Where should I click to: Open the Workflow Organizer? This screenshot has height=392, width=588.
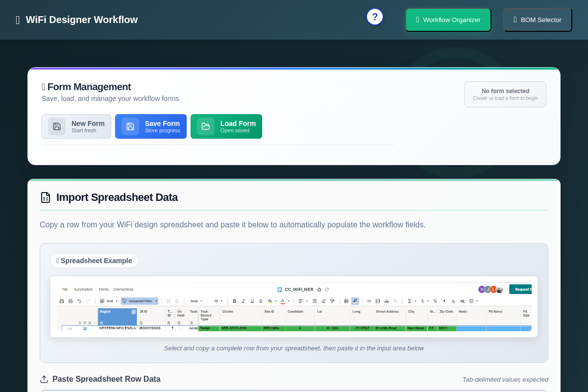point(448,20)
